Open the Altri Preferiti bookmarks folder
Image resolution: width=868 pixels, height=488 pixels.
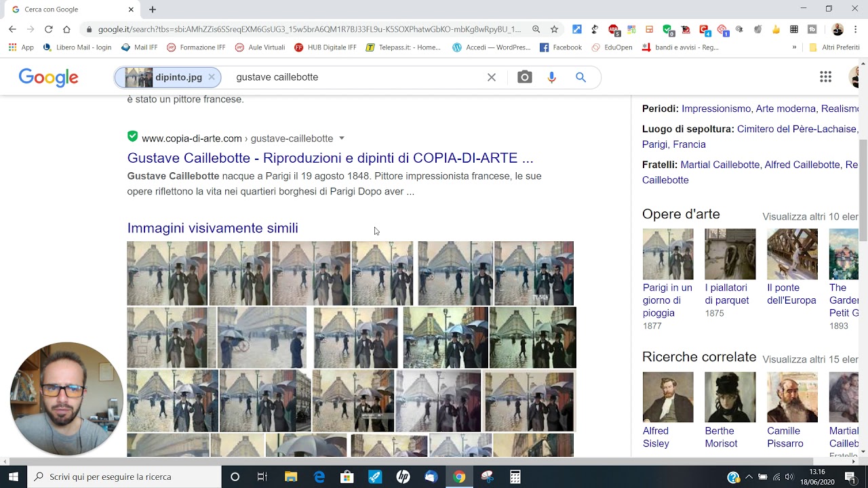834,47
